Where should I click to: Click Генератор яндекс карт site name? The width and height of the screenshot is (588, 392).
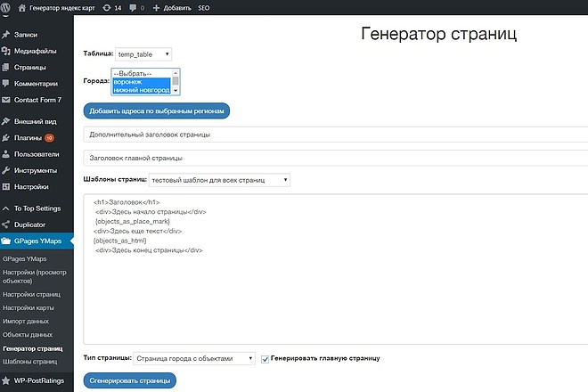62,7
